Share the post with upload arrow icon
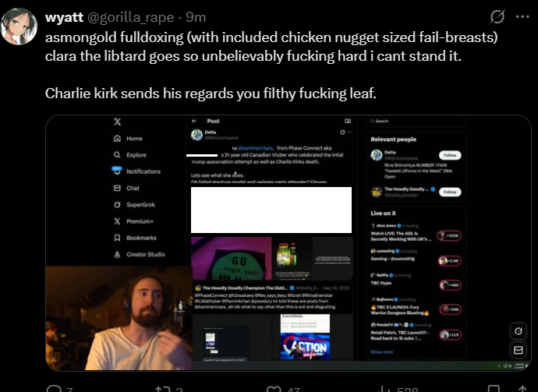This screenshot has width=538, height=392. coord(522,389)
